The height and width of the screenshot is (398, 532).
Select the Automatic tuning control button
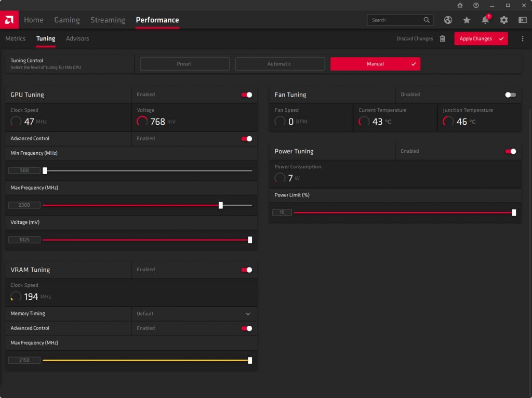point(279,64)
